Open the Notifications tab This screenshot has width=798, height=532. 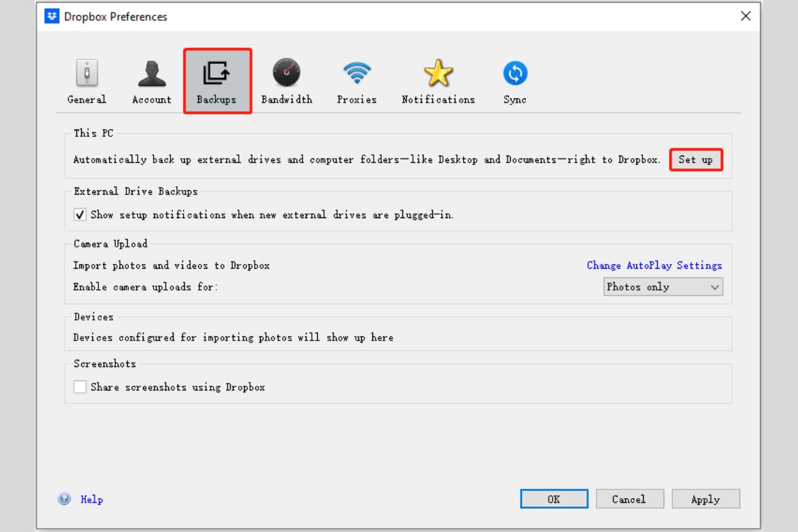point(438,82)
